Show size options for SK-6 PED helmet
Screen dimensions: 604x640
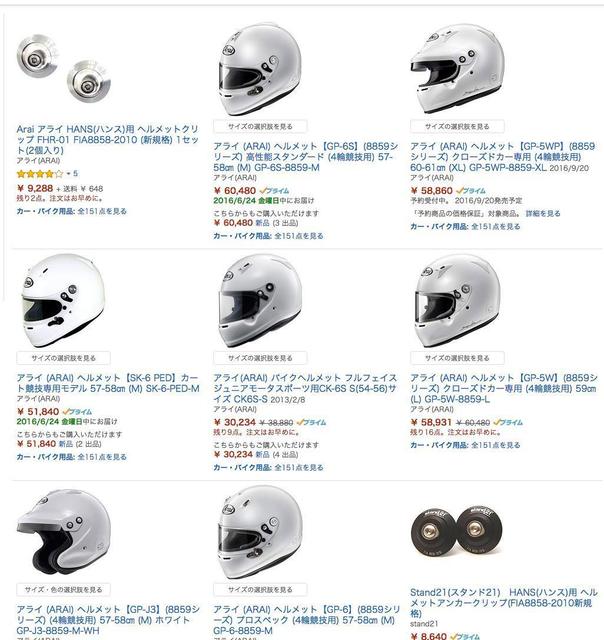(63, 358)
